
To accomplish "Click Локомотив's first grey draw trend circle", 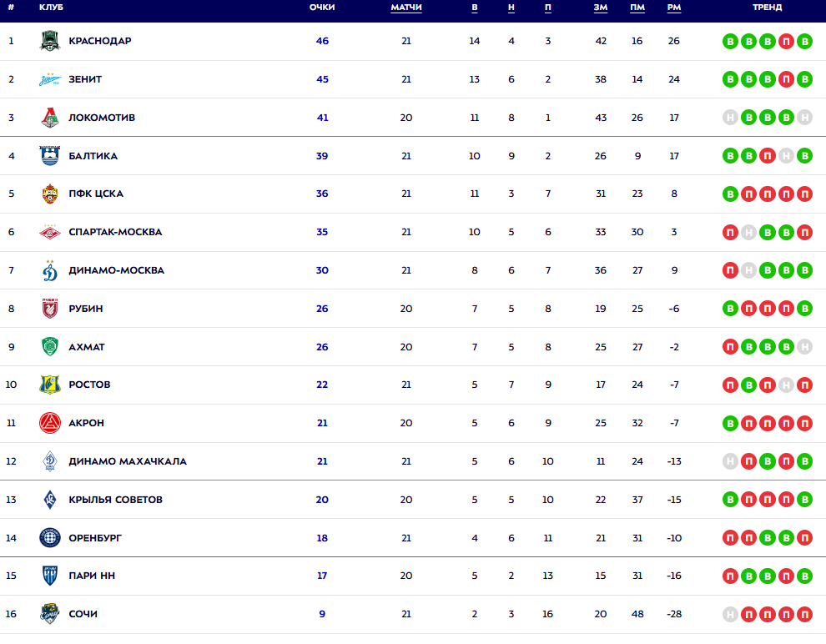I will (730, 118).
